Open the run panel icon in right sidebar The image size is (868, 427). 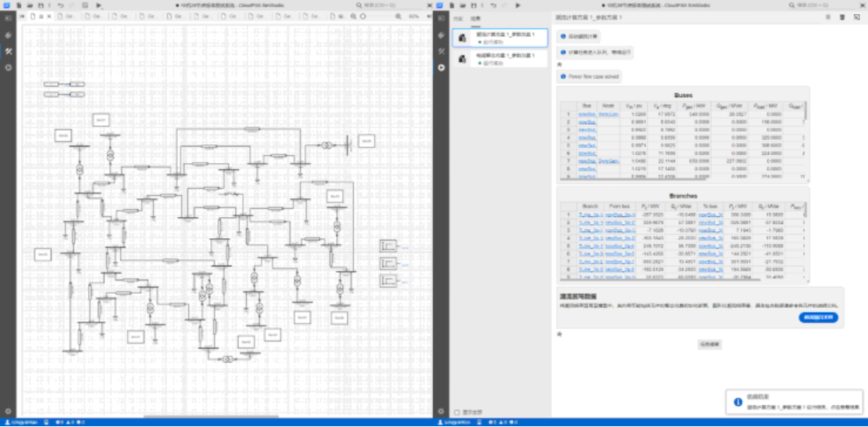441,67
